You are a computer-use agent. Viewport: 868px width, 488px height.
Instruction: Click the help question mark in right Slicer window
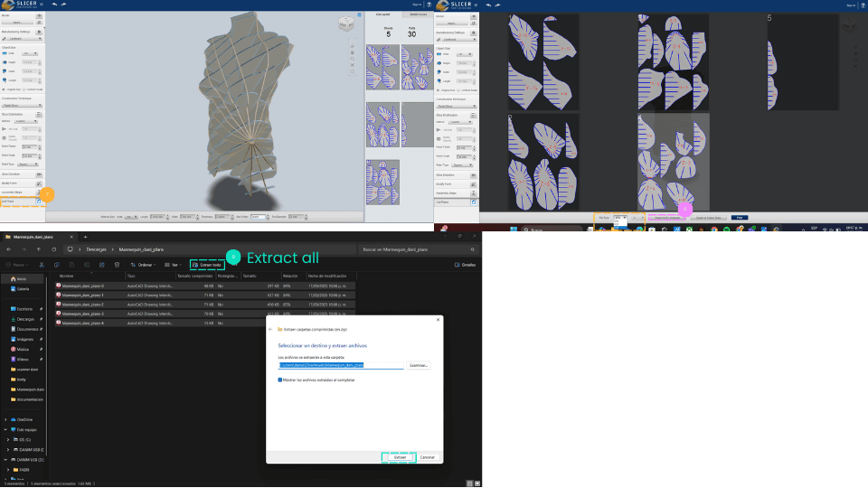click(x=862, y=5)
